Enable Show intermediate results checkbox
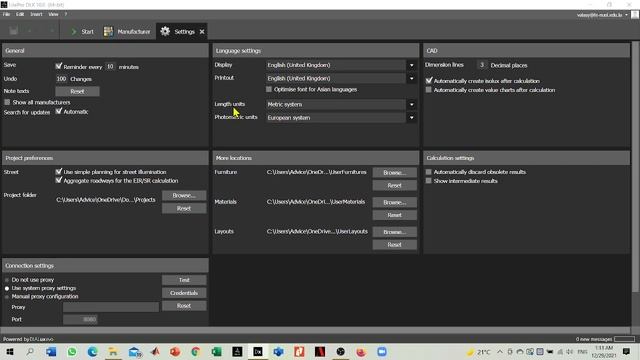Viewport: 640px width, 360px height. click(x=429, y=180)
